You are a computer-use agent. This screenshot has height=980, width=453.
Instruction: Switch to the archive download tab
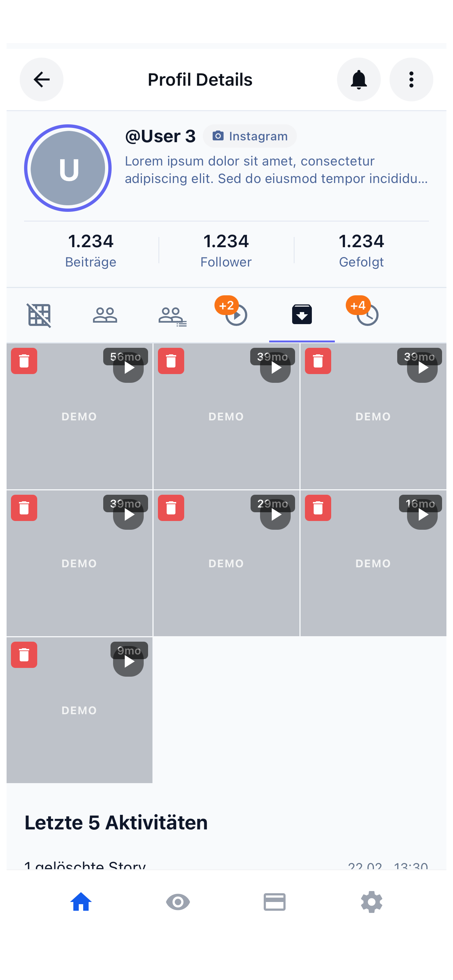(302, 315)
